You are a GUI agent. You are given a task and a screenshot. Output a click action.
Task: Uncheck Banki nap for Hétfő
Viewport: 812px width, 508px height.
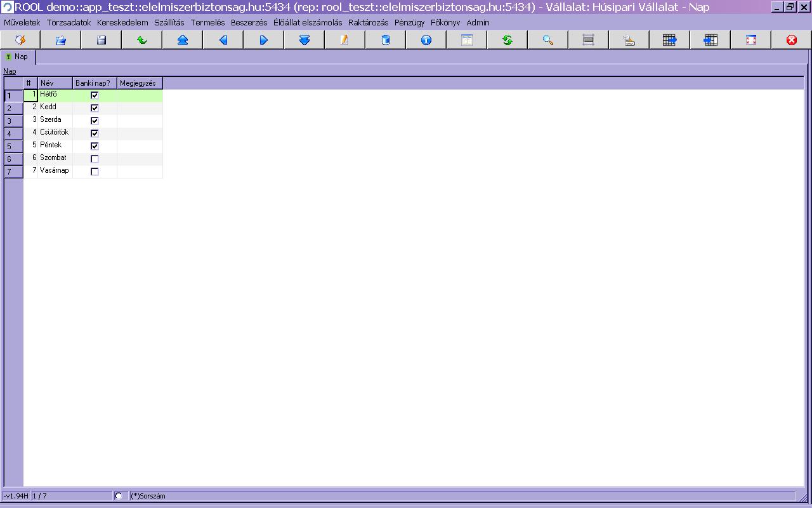[x=95, y=95]
